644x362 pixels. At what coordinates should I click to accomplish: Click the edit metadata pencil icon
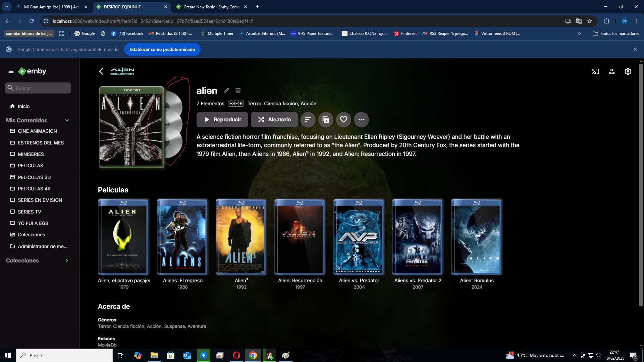pos(227,90)
